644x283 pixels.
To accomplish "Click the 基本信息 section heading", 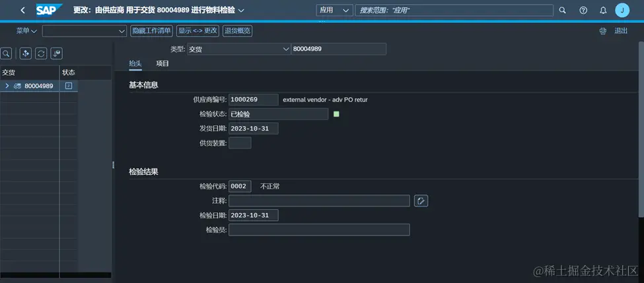I will coord(143,85).
